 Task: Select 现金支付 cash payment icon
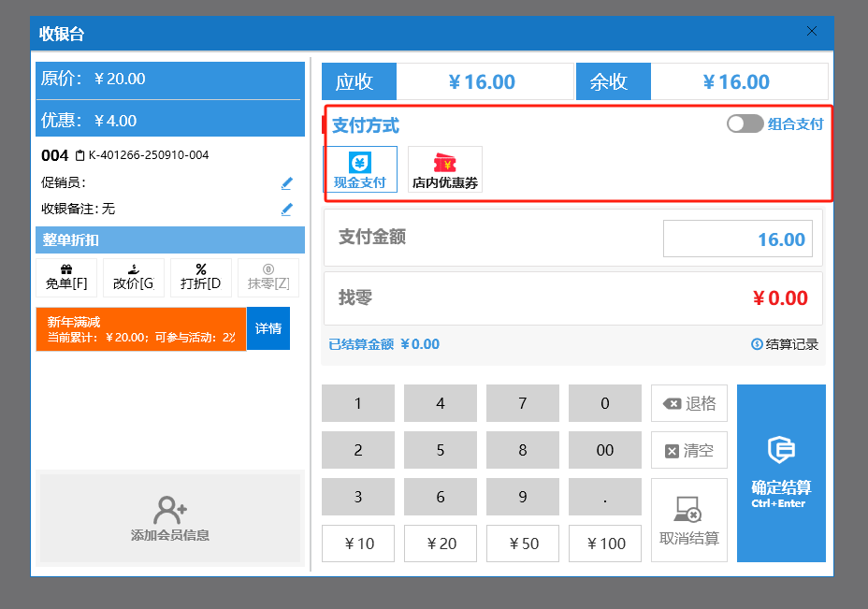point(360,169)
